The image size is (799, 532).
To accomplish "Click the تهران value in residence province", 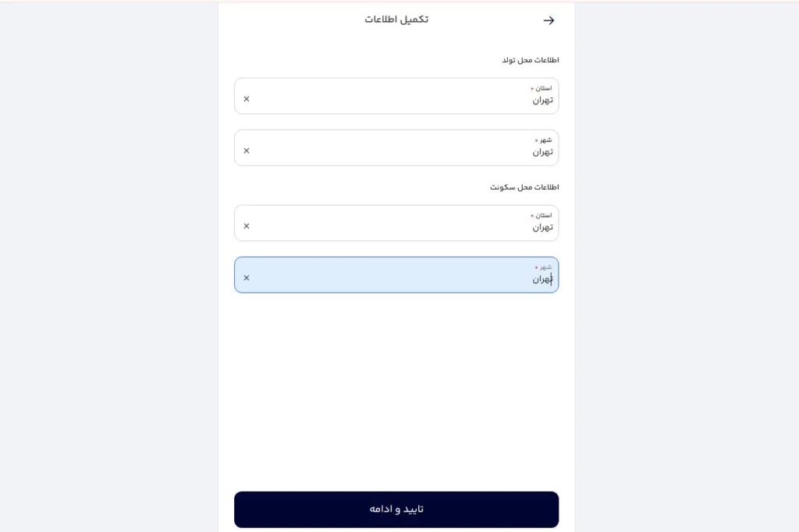I will point(542,228).
